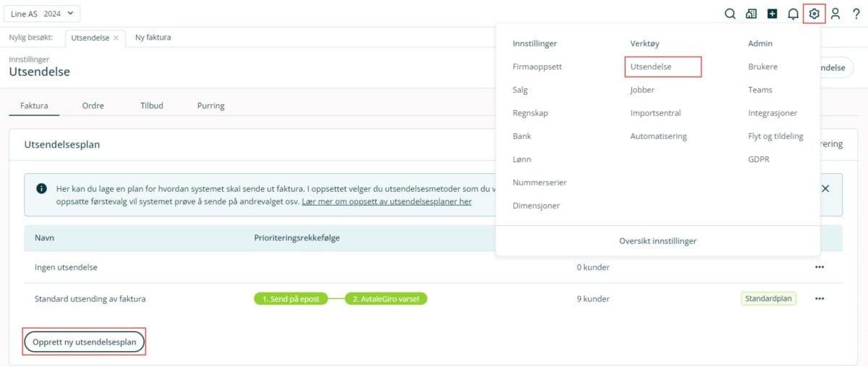868x367 pixels.
Task: Close the Utsendelse recent tab
Action: pyautogui.click(x=116, y=38)
